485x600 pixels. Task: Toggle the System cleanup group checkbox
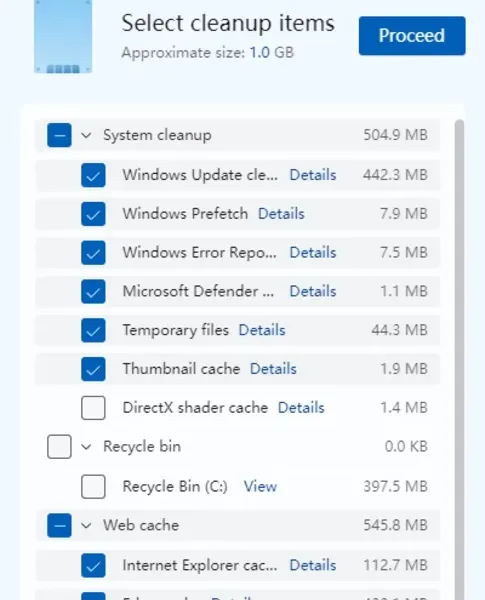coord(59,135)
